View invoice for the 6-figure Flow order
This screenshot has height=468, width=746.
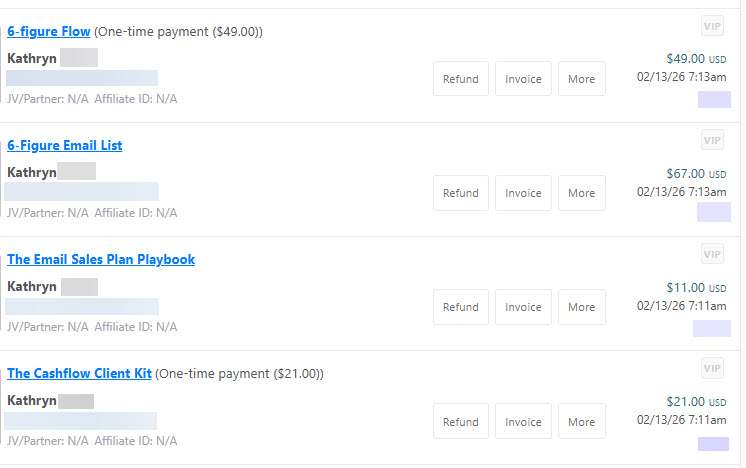523,79
